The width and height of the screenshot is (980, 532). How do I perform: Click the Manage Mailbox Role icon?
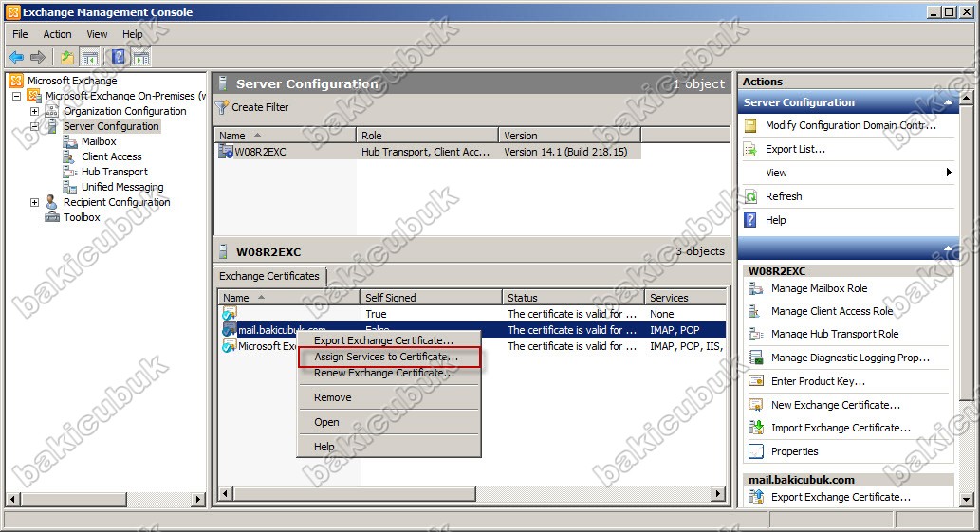tap(756, 288)
